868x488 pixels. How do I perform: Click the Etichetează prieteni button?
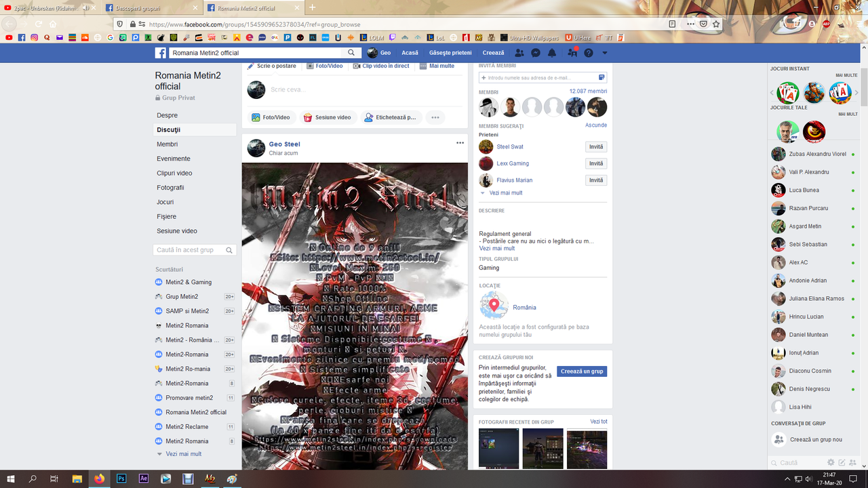click(x=391, y=117)
